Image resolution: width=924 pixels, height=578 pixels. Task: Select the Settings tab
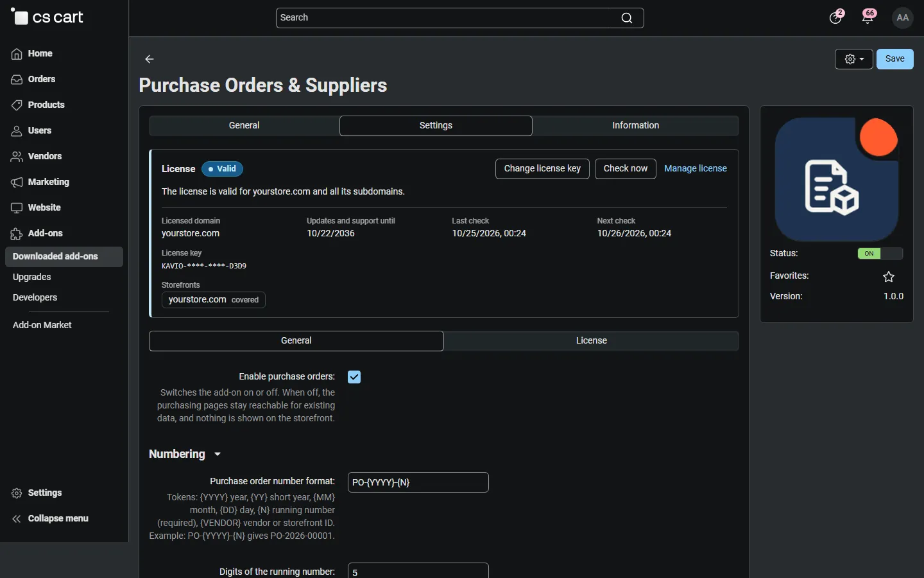(436, 126)
